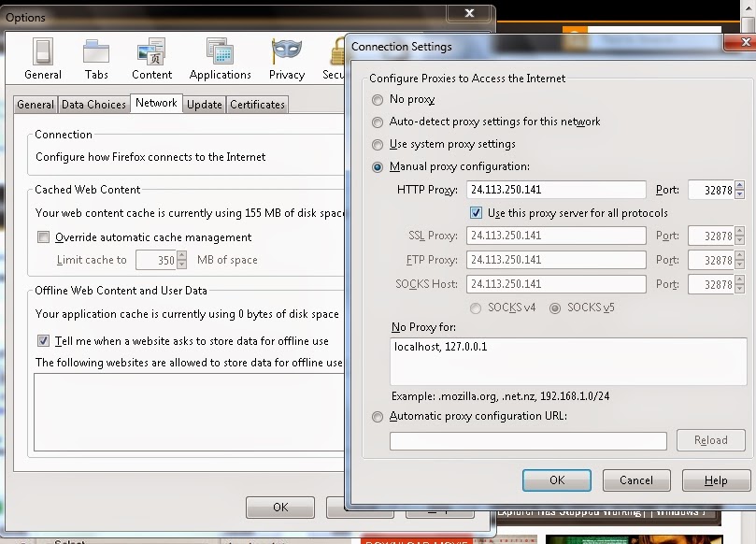Click the HTTP Proxy address field

(x=556, y=190)
